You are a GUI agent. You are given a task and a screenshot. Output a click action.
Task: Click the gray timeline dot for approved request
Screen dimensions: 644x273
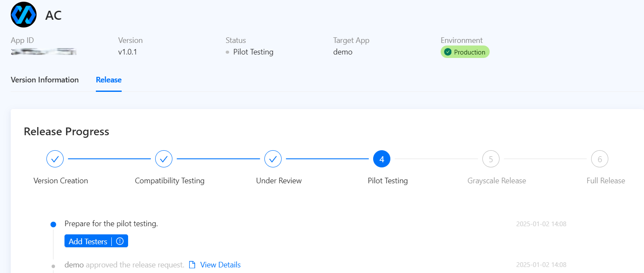point(53,266)
